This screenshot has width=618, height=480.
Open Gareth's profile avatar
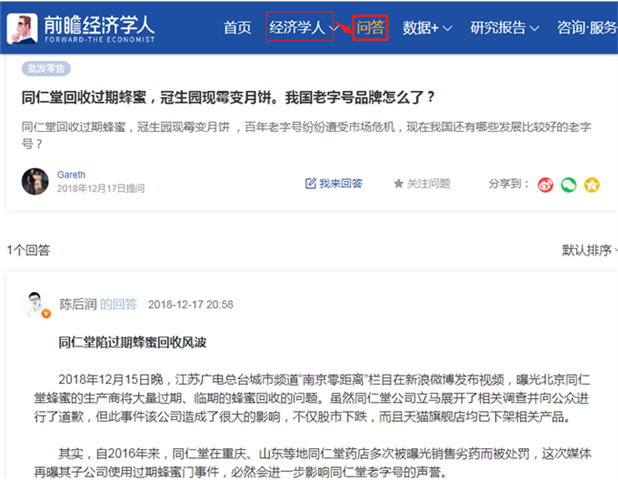tap(35, 182)
